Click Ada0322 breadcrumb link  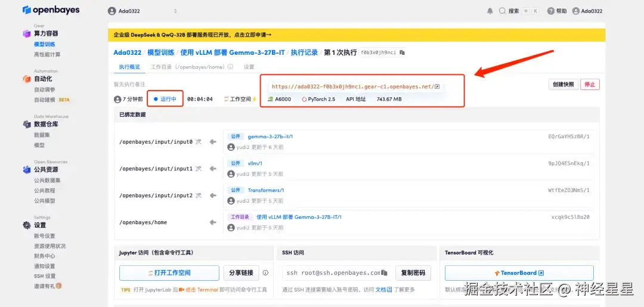128,52
